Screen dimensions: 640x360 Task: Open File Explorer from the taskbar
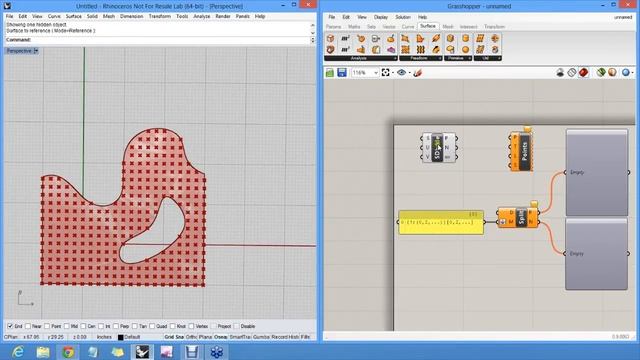[43, 351]
